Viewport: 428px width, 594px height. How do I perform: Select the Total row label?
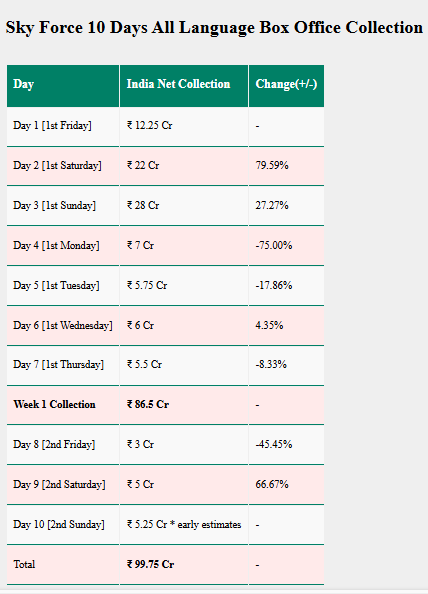pyautogui.click(x=24, y=564)
